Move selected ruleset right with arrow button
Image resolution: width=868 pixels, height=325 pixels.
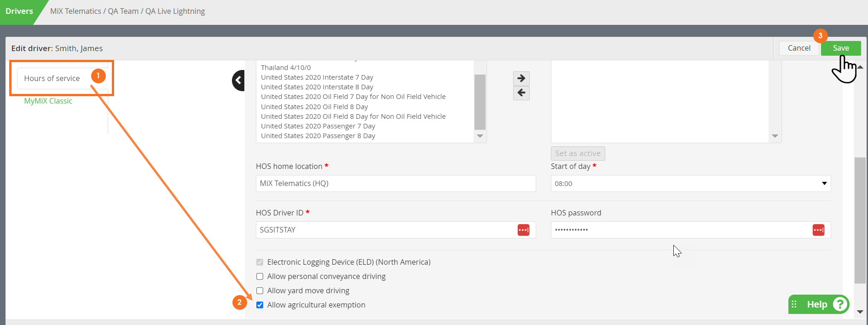pyautogui.click(x=521, y=78)
